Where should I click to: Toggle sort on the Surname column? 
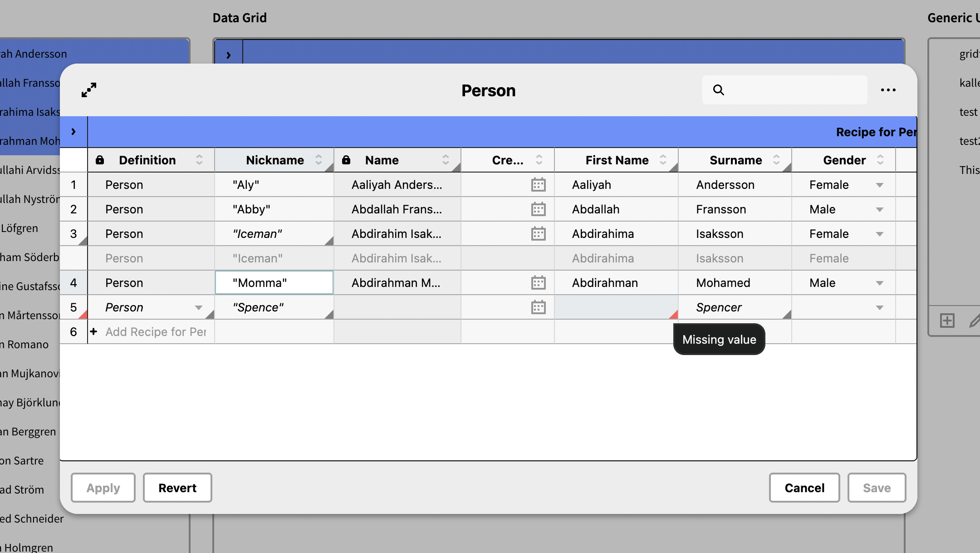point(776,160)
